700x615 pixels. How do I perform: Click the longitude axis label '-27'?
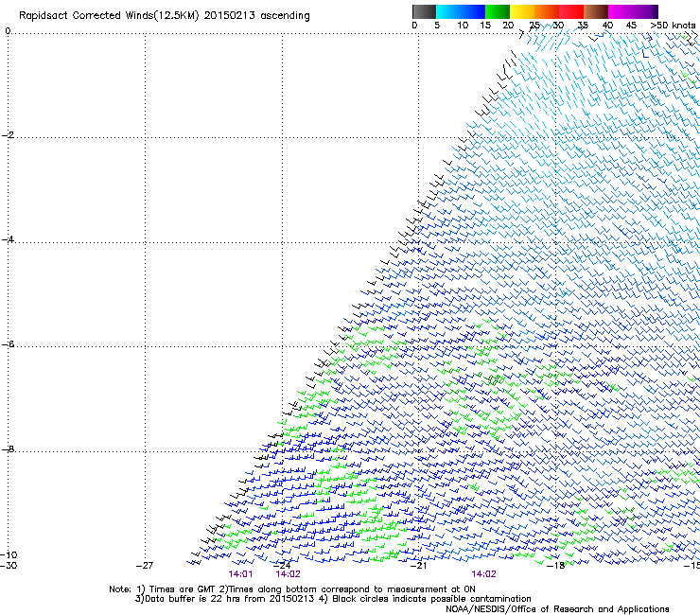(145, 566)
